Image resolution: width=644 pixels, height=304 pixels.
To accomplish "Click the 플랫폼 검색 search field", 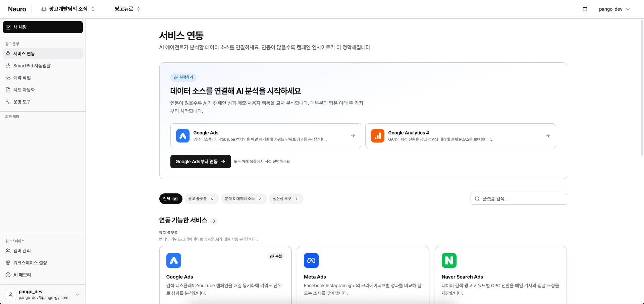I will (x=519, y=199).
